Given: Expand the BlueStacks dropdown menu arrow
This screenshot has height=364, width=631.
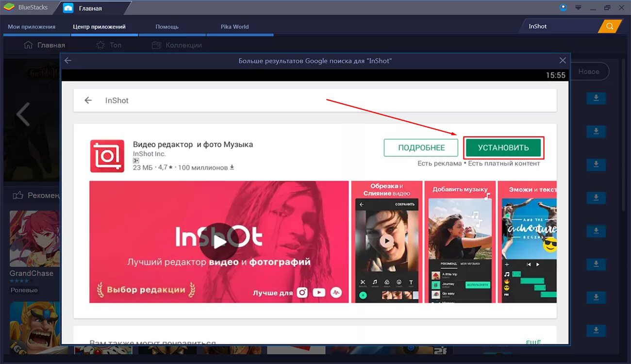Looking at the screenshot, I should point(578,8).
